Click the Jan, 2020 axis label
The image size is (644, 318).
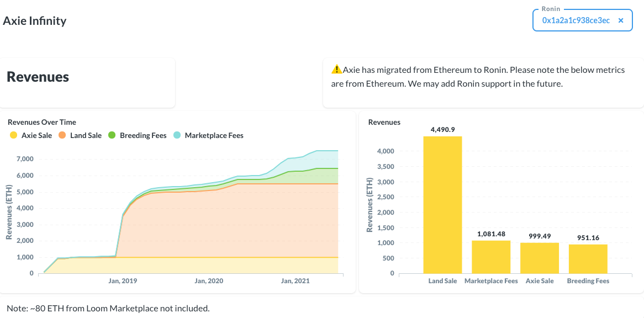pos(209,281)
